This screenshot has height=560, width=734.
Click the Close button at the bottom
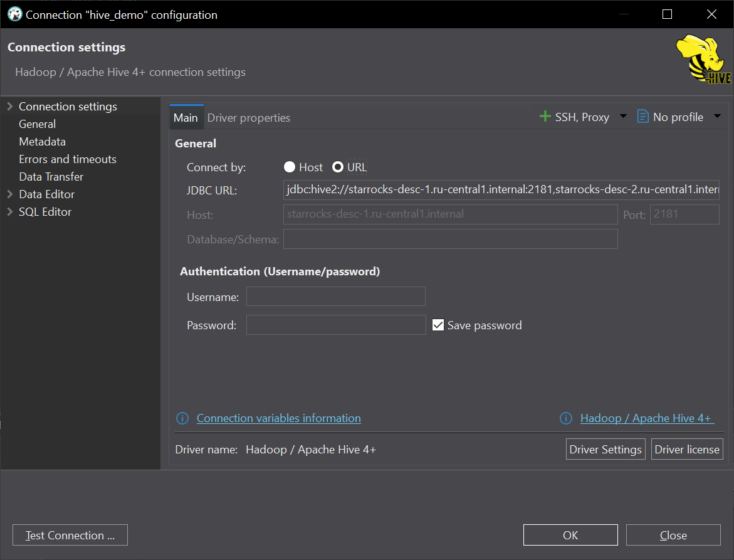pos(673,535)
